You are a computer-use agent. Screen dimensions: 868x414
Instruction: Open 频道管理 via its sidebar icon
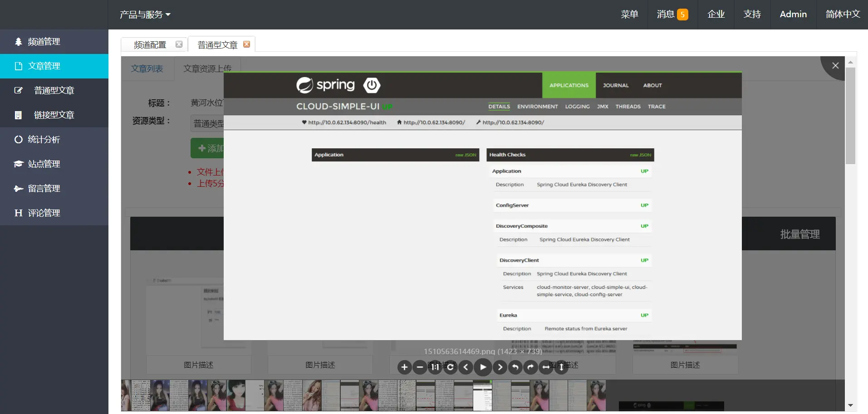[x=19, y=42]
